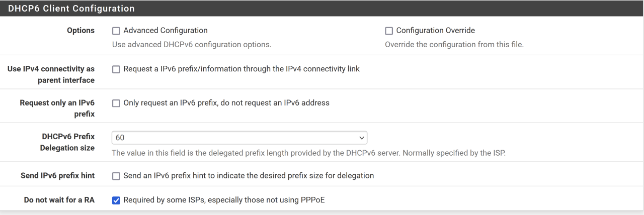Enable the only request IPv6 prefix checkbox
Screen dimensions: 644x215
pyautogui.click(x=116, y=103)
